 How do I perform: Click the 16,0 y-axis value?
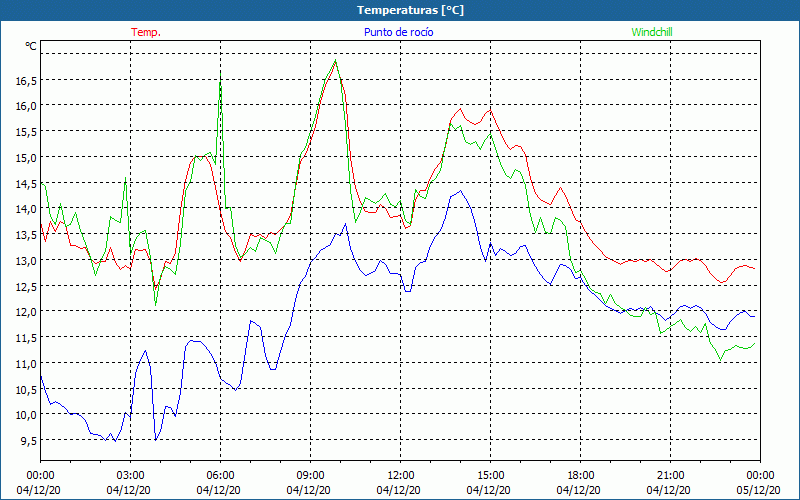coord(25,106)
